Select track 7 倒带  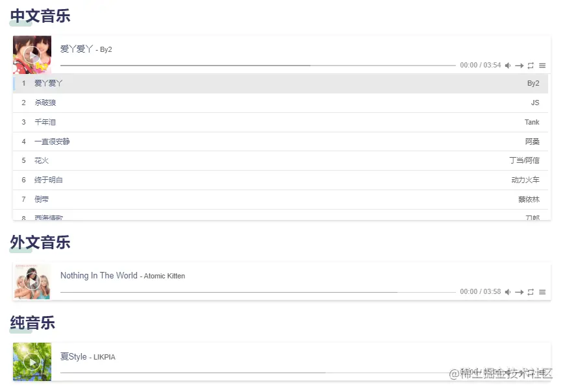tap(281, 199)
